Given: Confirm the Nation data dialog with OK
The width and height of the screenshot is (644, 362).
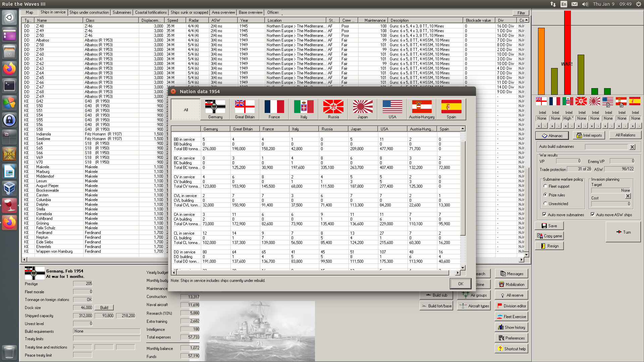Looking at the screenshot, I should click(x=461, y=284).
